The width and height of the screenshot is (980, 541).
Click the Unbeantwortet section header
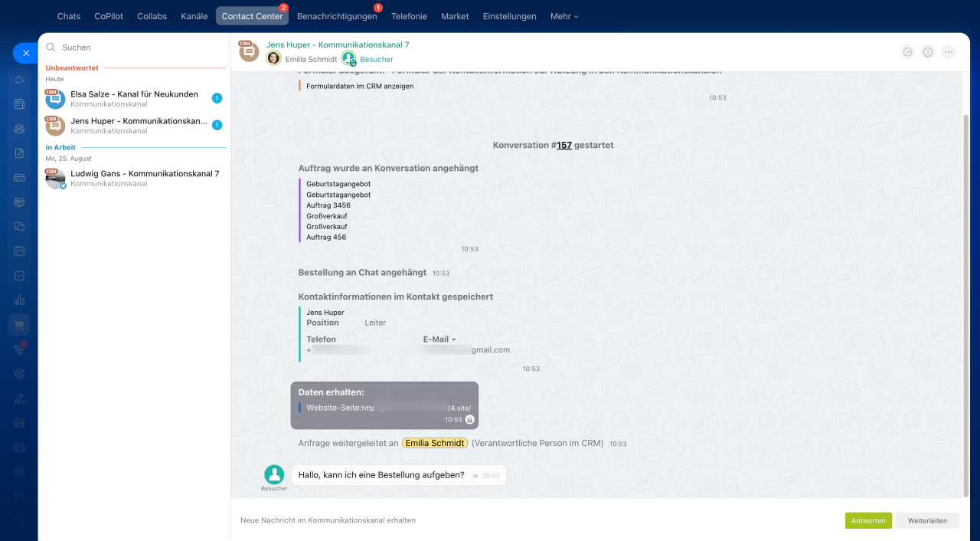click(72, 68)
